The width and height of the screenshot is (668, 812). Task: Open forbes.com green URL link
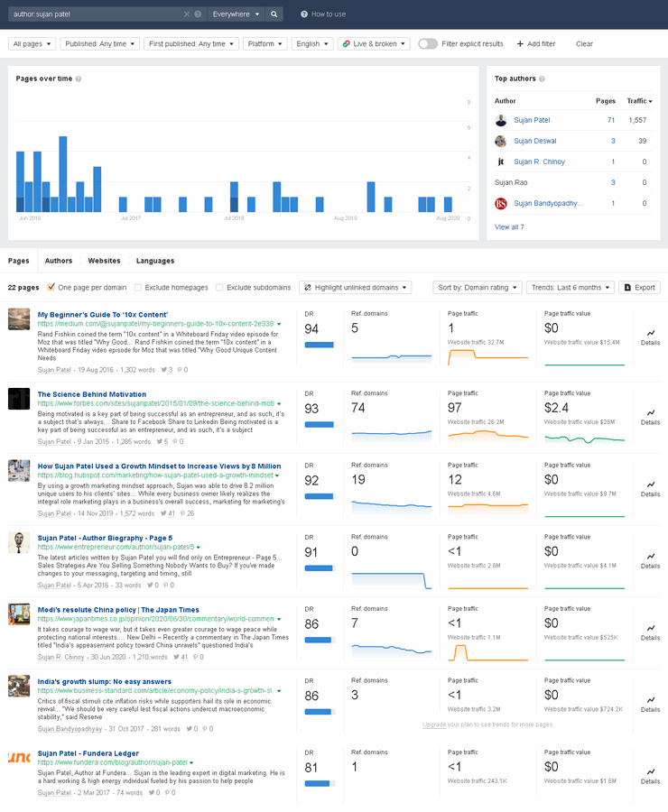[155, 403]
